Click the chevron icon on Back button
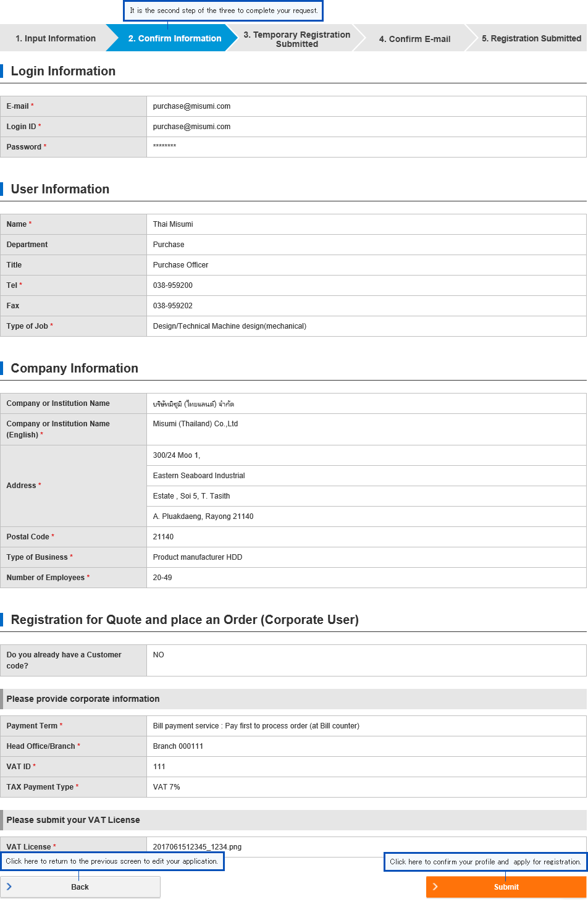 9,887
